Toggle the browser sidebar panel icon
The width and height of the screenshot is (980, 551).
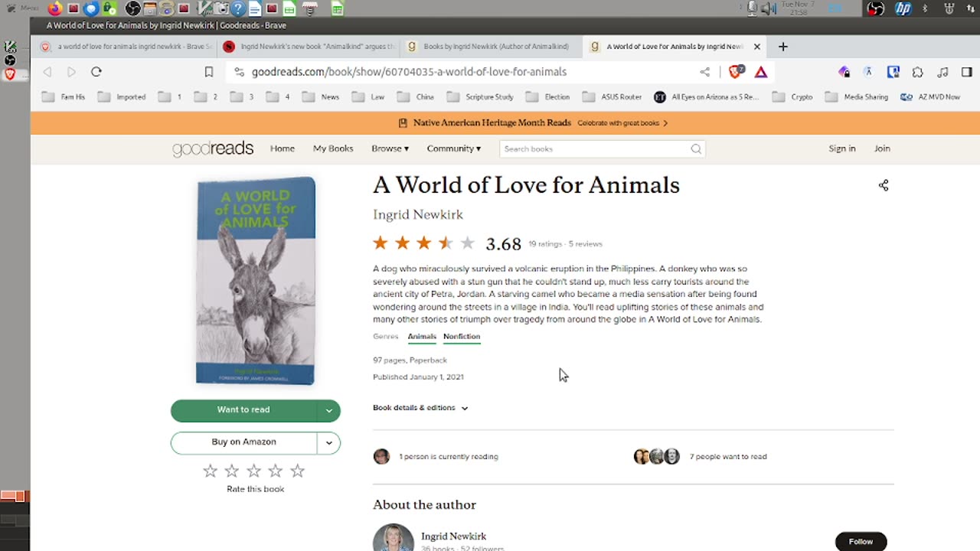click(x=967, y=72)
